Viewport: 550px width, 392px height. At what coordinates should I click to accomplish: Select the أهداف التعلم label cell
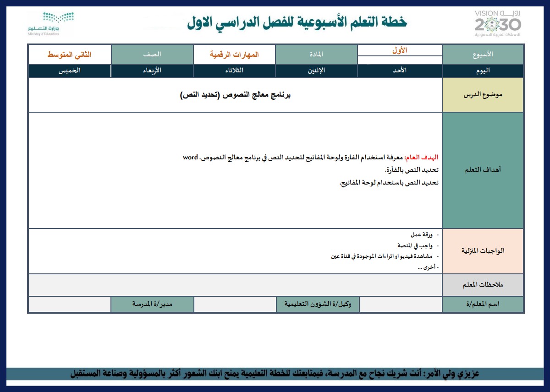[x=483, y=170]
